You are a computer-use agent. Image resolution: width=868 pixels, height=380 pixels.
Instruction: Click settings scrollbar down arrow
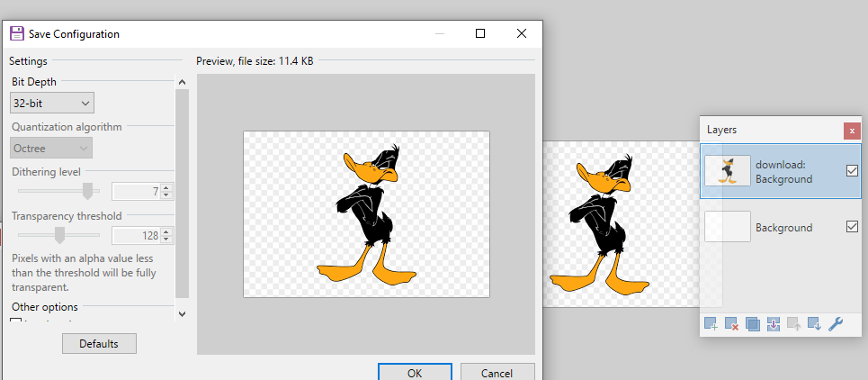tap(182, 313)
